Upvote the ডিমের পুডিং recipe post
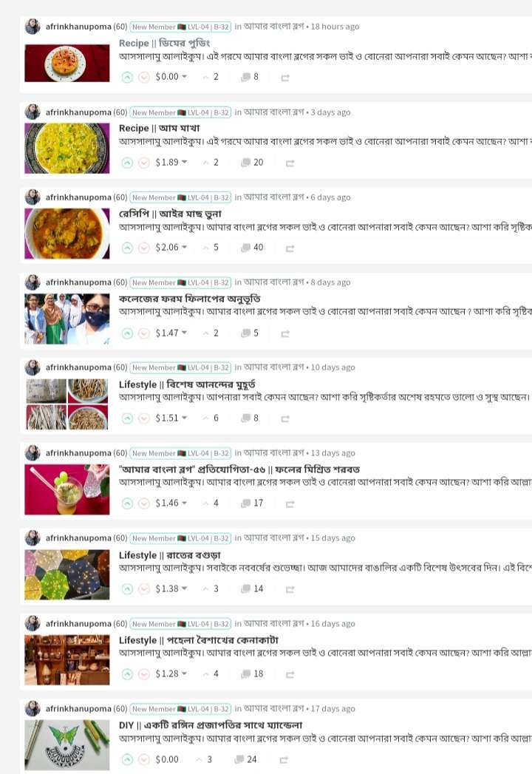The height and width of the screenshot is (774, 532). tap(127, 77)
